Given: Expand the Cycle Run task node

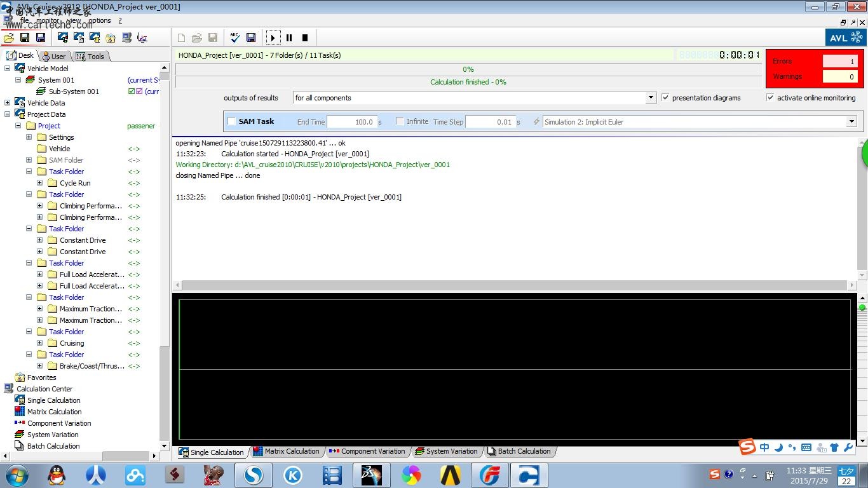Looking at the screenshot, I should 40,183.
